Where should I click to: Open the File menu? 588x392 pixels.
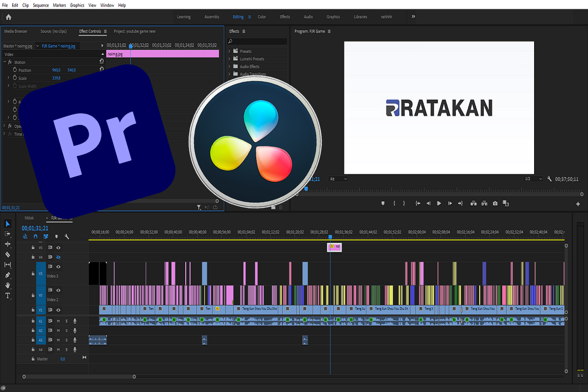click(x=5, y=5)
